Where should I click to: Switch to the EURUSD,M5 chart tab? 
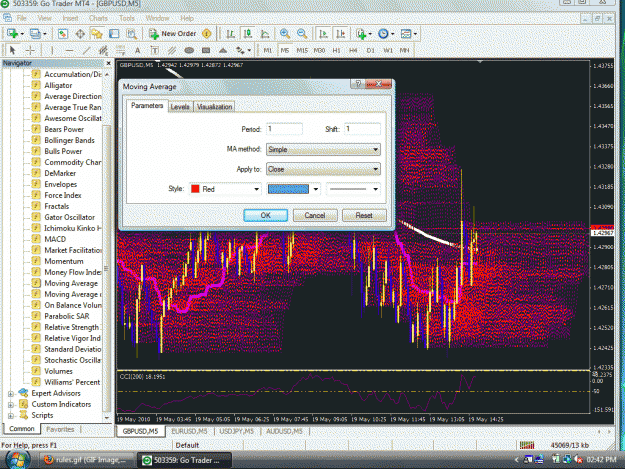[x=189, y=432]
